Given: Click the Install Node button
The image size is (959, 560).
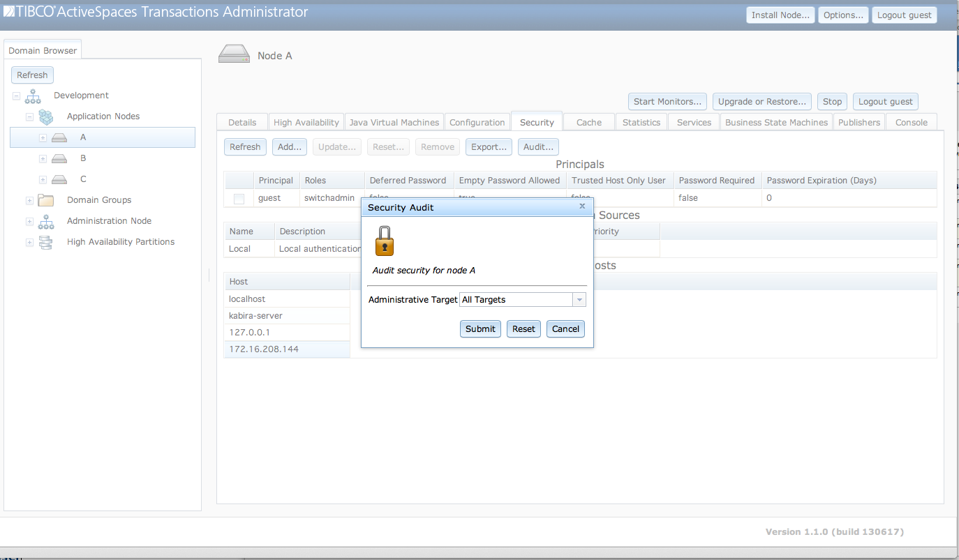Looking at the screenshot, I should [x=780, y=15].
